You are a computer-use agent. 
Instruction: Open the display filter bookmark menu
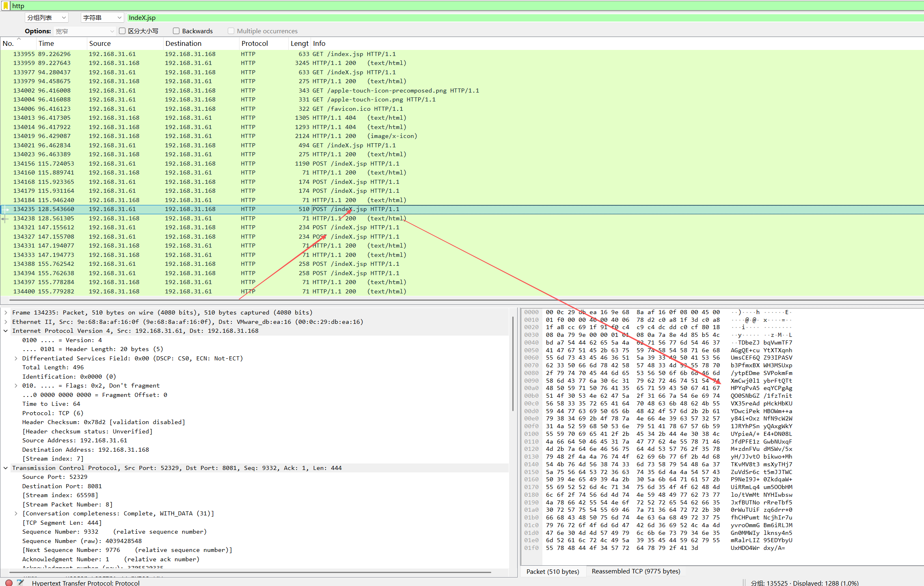tap(6, 6)
